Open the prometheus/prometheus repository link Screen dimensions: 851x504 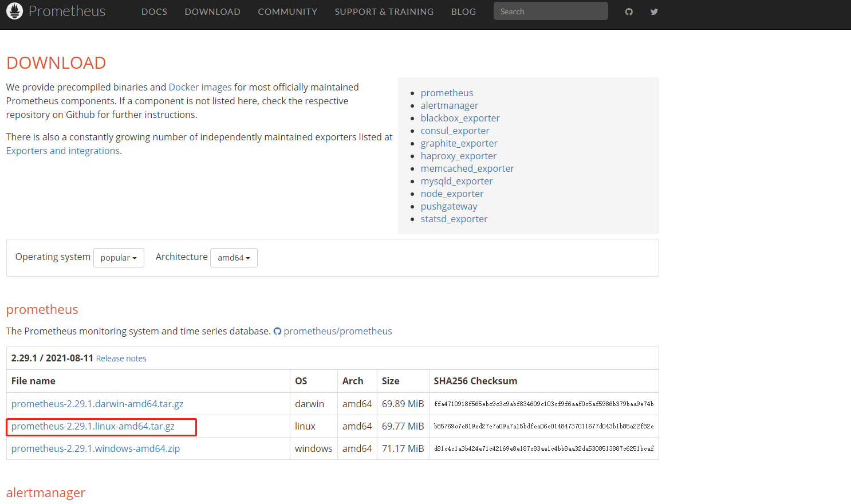pyautogui.click(x=338, y=331)
